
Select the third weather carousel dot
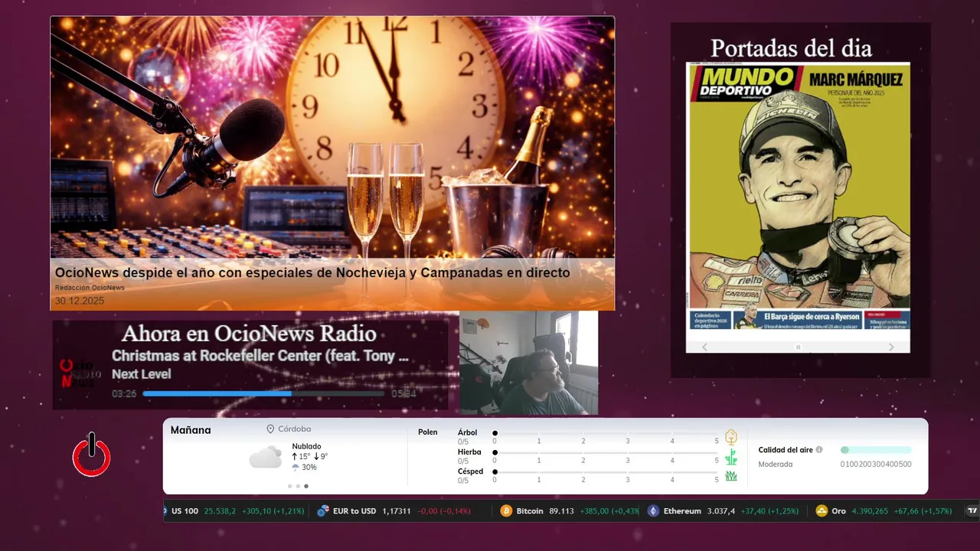pyautogui.click(x=306, y=486)
